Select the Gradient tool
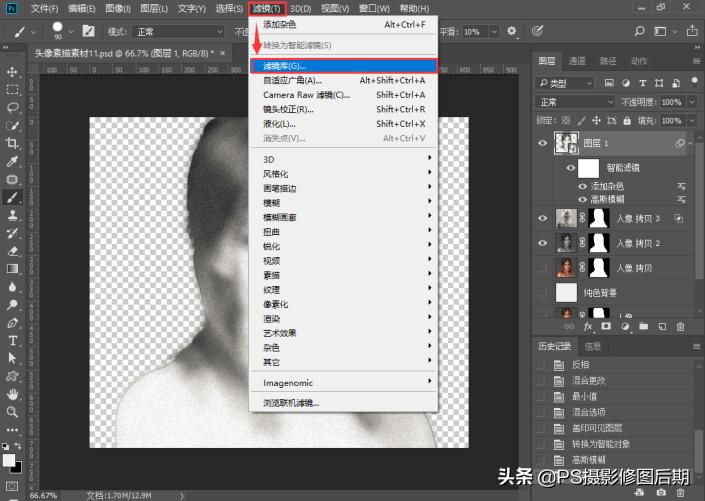The width and height of the screenshot is (705, 501). pos(12,268)
